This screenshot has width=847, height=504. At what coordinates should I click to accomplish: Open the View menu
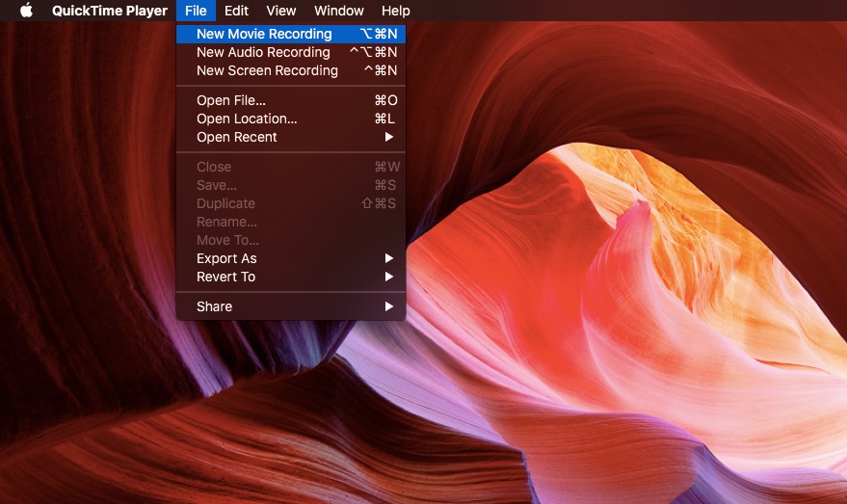point(281,11)
